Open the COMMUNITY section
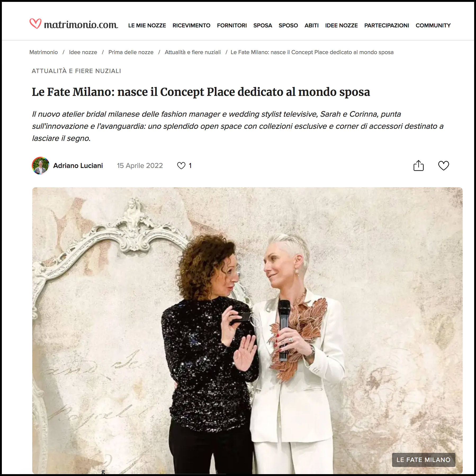The height and width of the screenshot is (476, 476). 433,25
